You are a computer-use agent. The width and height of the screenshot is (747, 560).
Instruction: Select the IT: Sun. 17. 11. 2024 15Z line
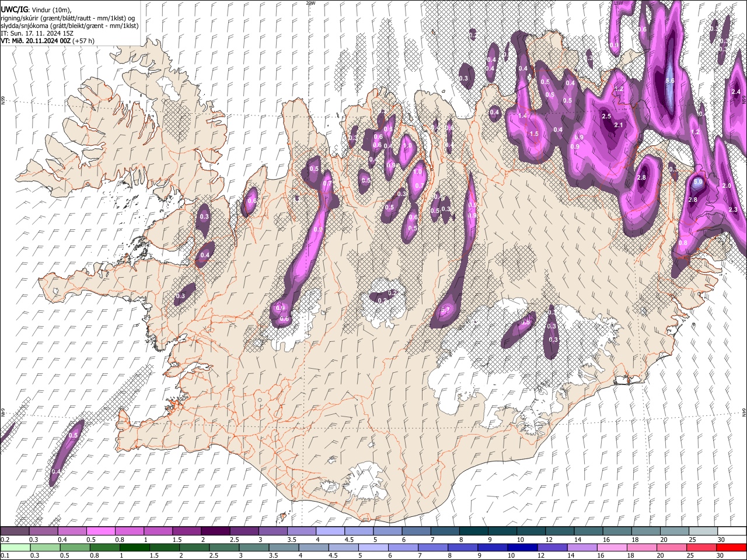point(37,33)
